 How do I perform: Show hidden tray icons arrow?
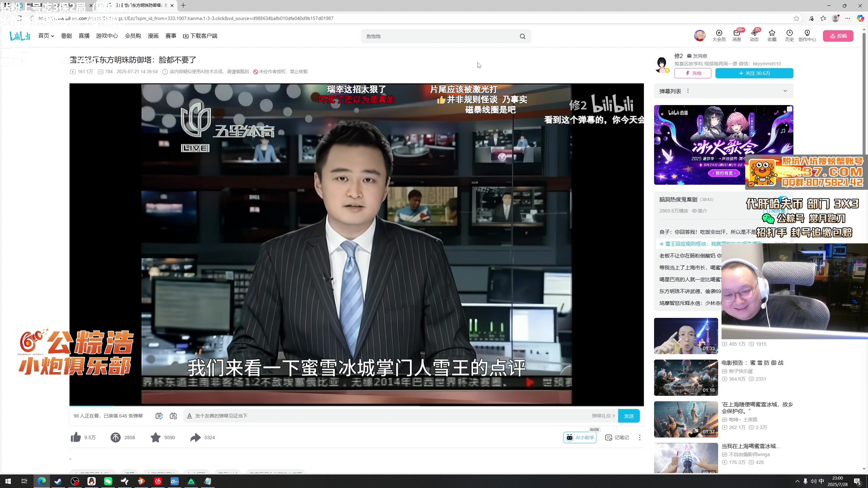pos(797,481)
